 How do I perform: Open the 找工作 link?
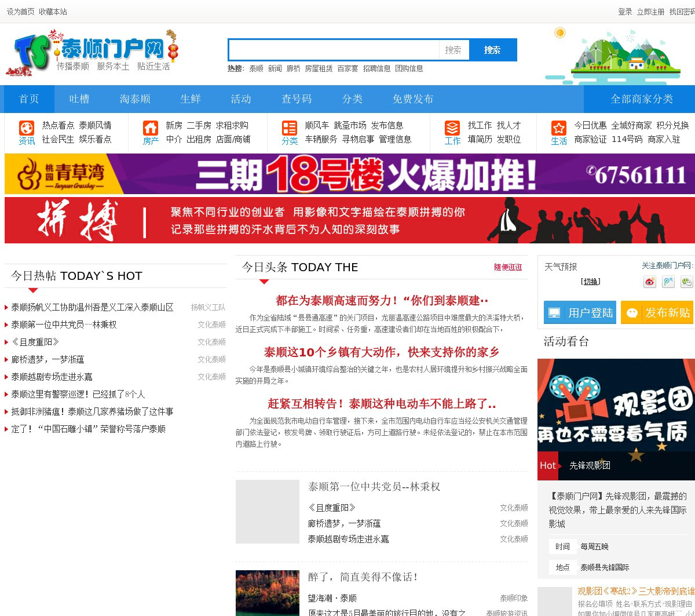pos(480,125)
